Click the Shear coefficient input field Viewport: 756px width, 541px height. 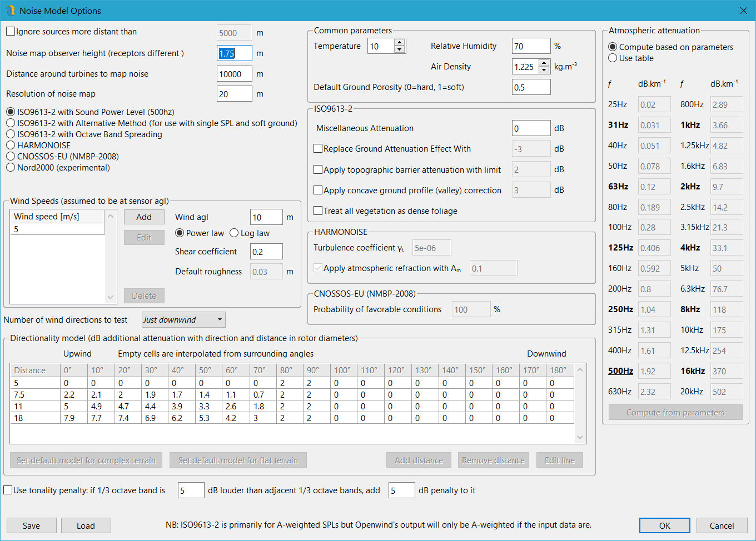(266, 252)
